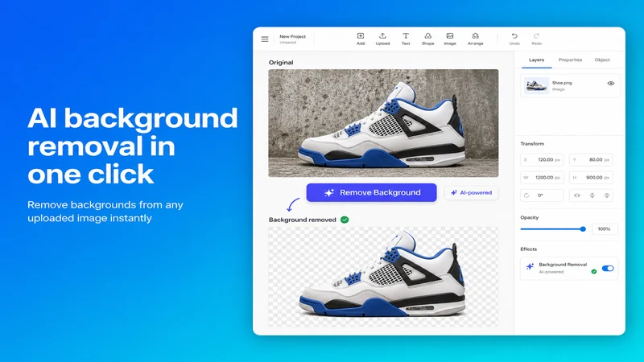Click the Remove Background button
644x362 pixels.
tap(371, 192)
